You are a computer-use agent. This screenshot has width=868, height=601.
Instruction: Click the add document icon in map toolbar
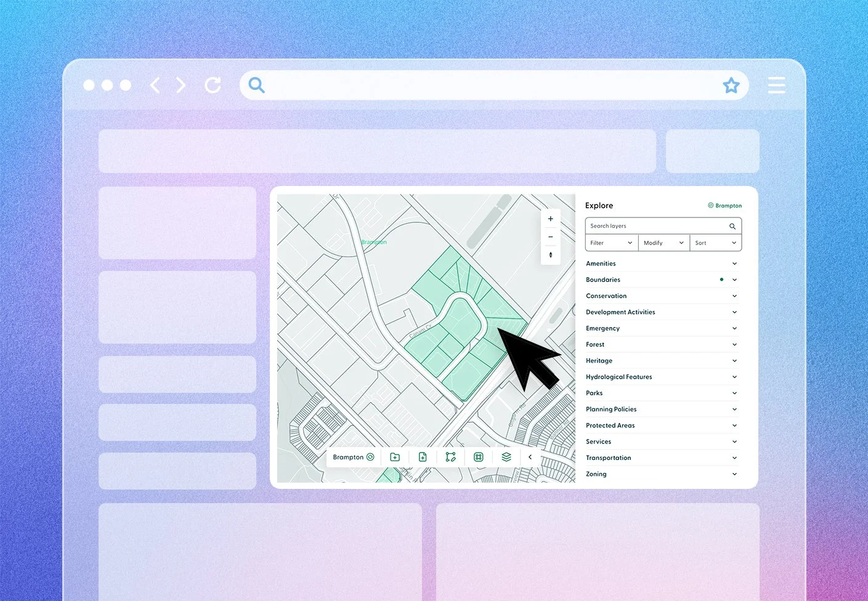[423, 457]
